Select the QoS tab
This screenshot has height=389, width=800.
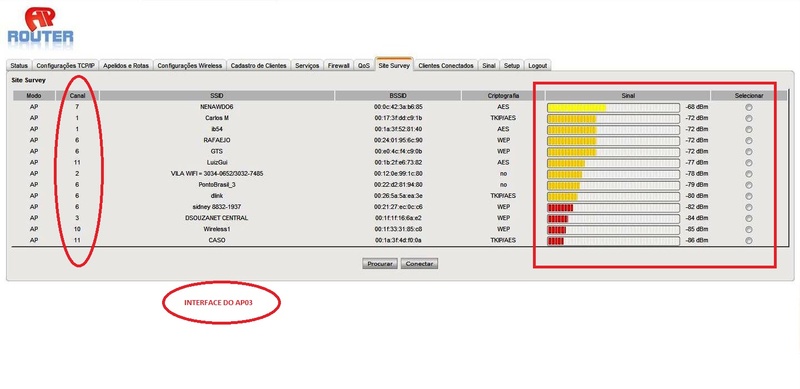[364, 66]
